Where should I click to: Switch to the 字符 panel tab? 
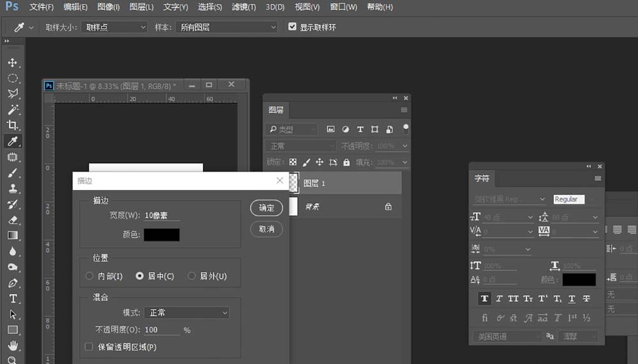pos(482,178)
